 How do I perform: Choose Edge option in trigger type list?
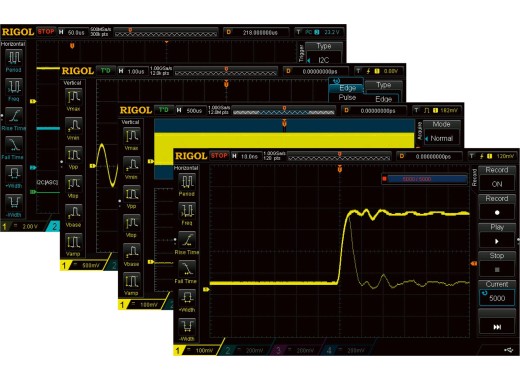point(347,88)
